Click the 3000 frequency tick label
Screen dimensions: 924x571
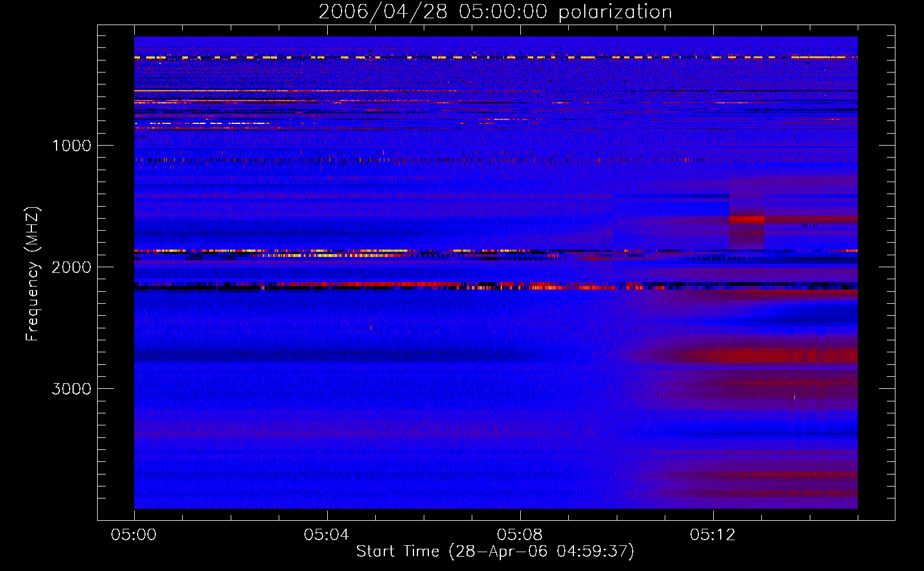[x=71, y=389]
